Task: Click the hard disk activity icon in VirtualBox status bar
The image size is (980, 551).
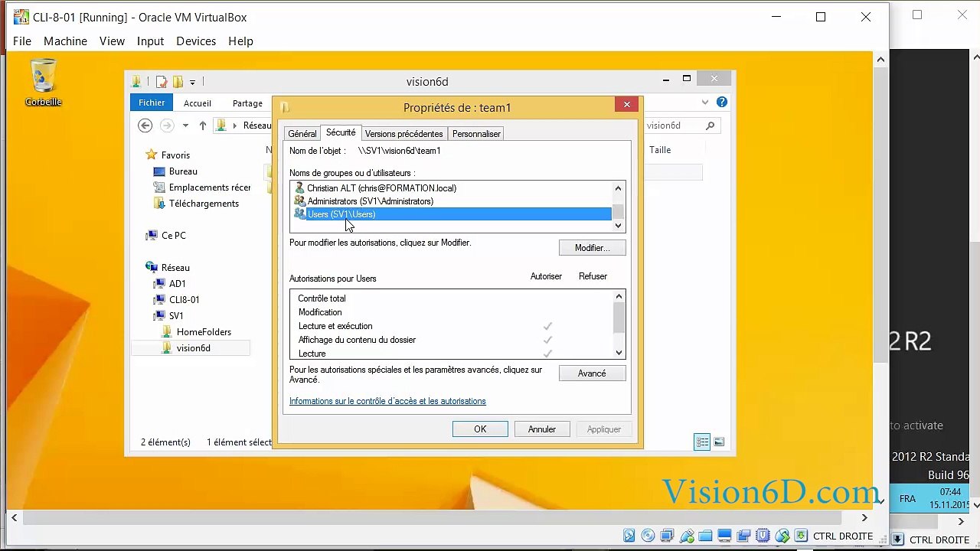Action: (629, 536)
